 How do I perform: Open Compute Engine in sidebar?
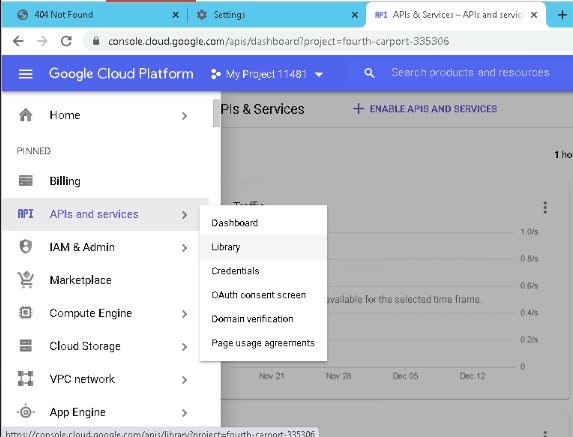105,313
